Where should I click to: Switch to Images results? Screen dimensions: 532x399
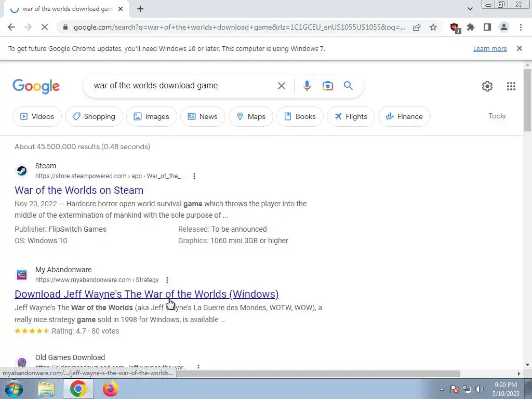point(151,116)
